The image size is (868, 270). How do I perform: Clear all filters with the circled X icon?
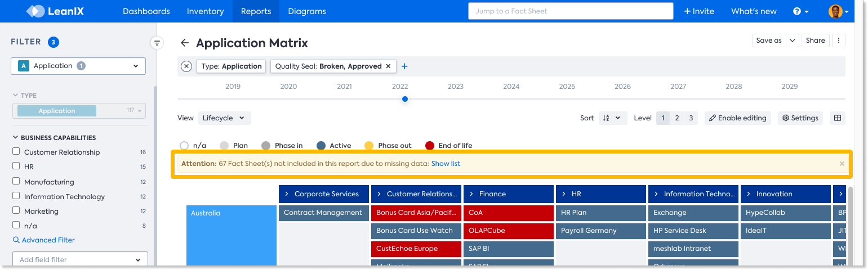[x=186, y=66]
